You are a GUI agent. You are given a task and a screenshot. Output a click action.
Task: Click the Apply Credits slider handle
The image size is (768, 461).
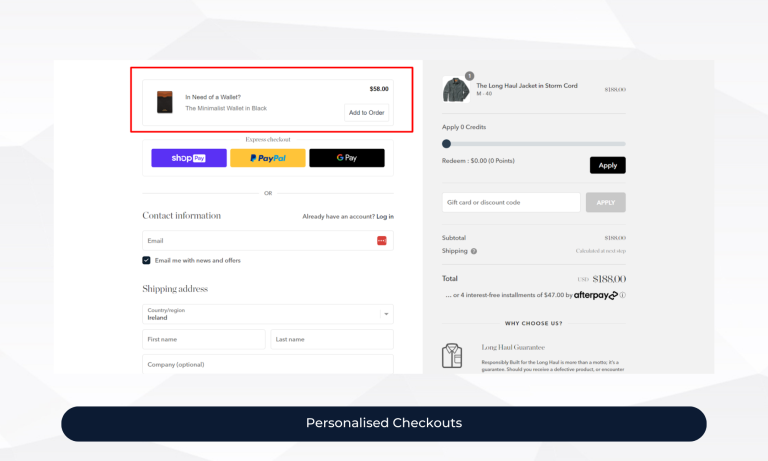pos(446,144)
